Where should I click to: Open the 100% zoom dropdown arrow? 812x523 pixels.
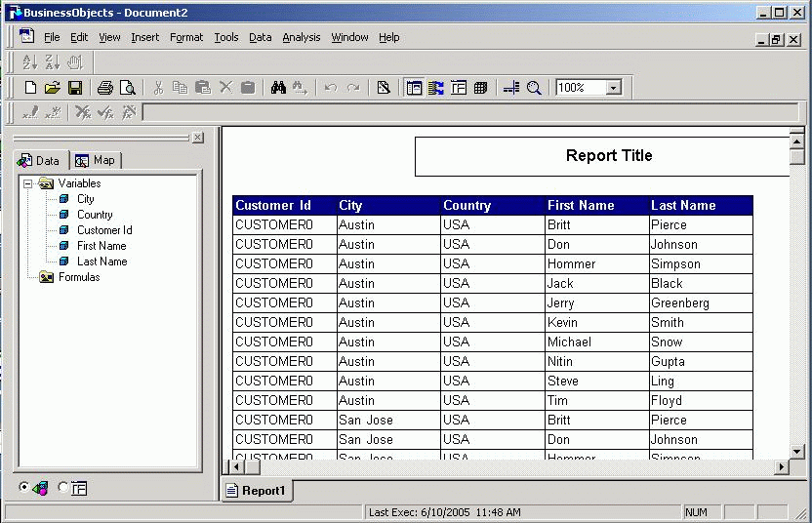pyautogui.click(x=613, y=88)
